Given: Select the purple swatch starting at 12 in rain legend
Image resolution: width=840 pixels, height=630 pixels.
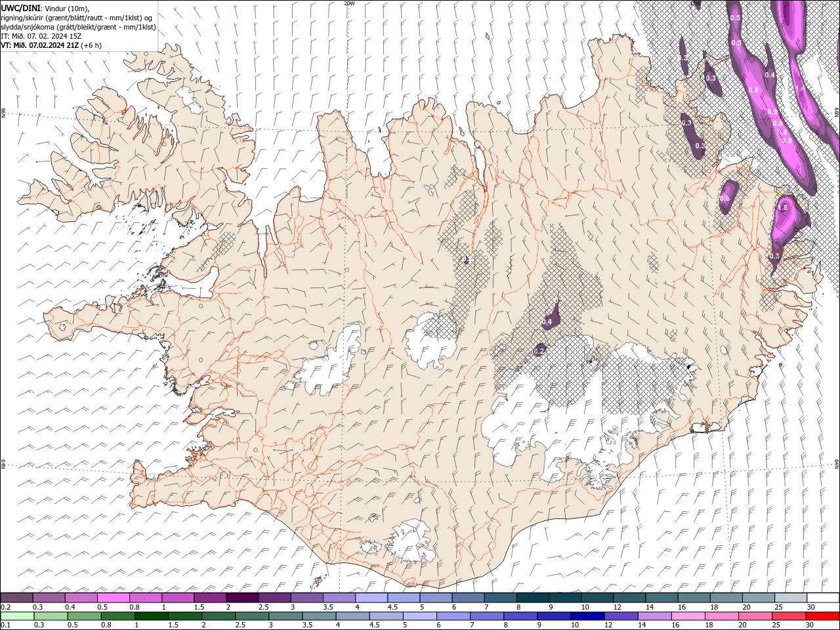Looking at the screenshot, I should click(621, 616).
